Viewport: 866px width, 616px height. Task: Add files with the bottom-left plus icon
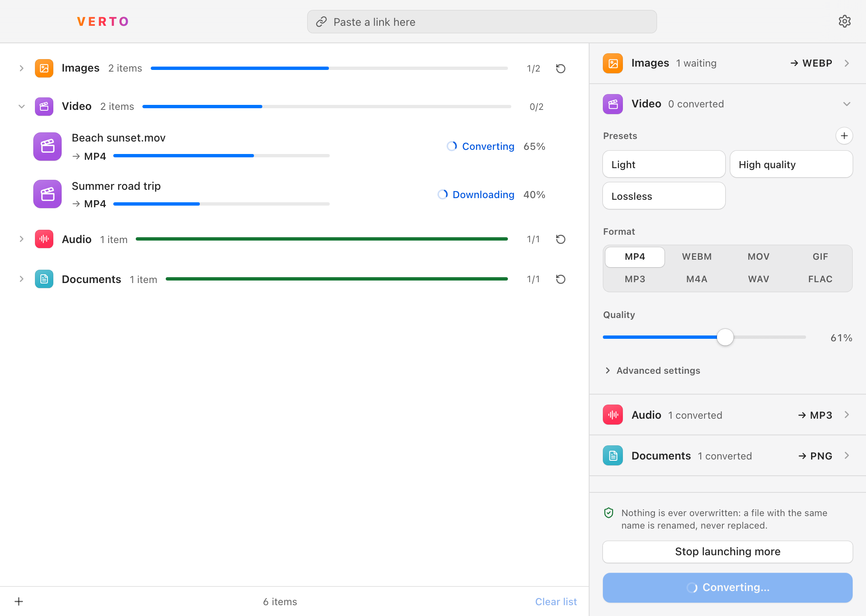19,601
